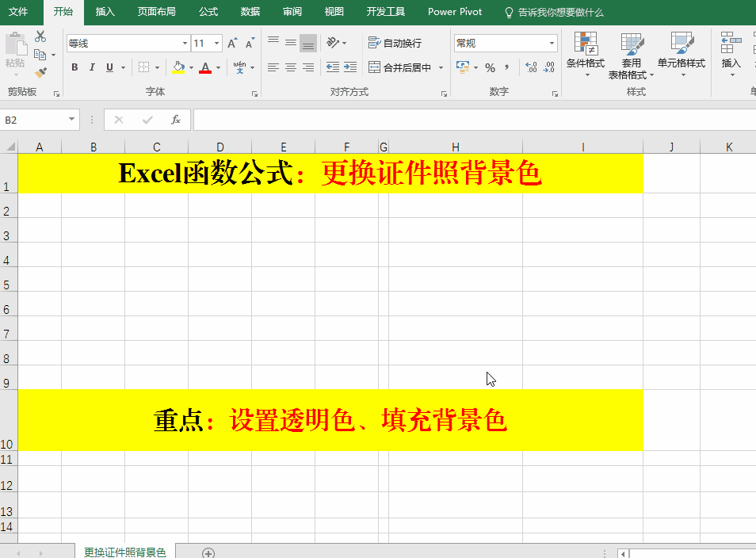The height and width of the screenshot is (558, 756).
Task: Apply the yellow fill color bucket
Action: pos(178,67)
